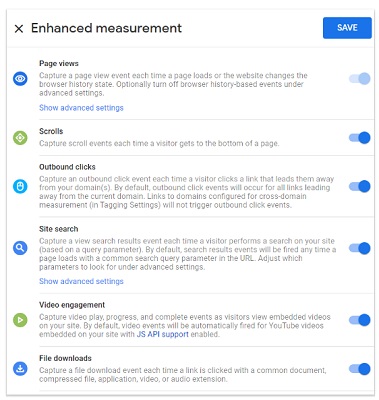Click the Outbound clicks heading

[x=67, y=167]
